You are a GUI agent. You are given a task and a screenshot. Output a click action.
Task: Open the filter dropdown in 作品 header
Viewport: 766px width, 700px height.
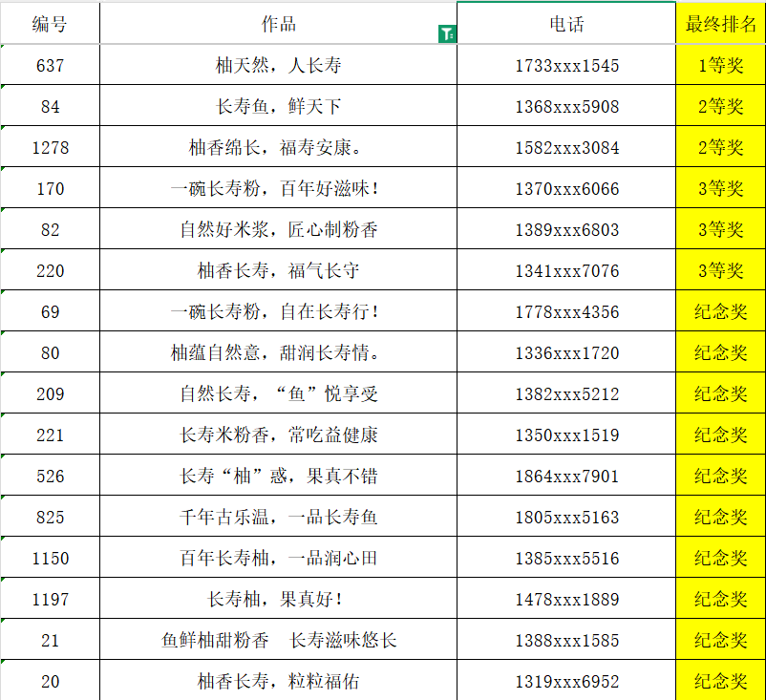coord(447,33)
